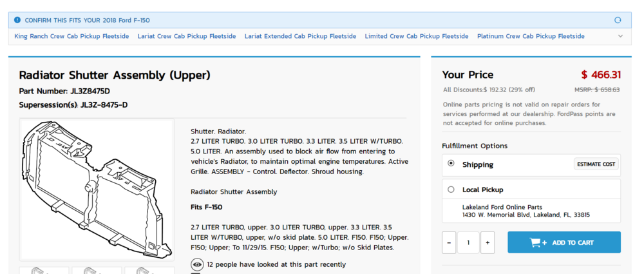Open Lariat Extended Cab Pickup Fleetside link
644x274 pixels.
coord(300,36)
